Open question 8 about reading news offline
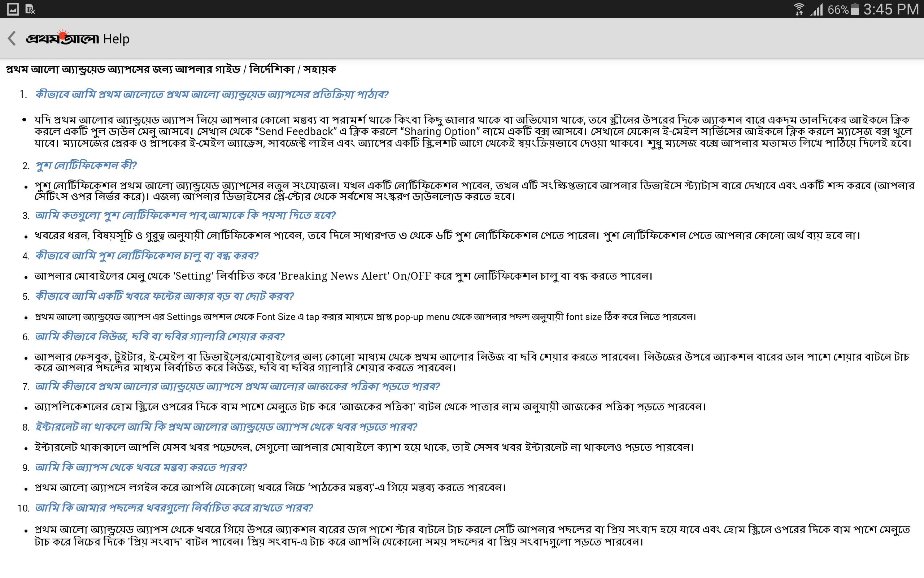Viewport: 924px width, 578px height. click(x=226, y=427)
